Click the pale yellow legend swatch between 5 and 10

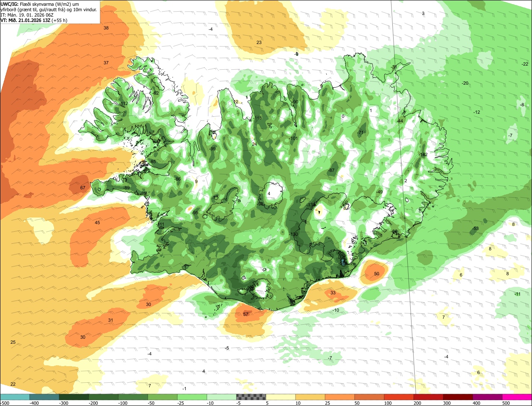(x=281, y=397)
